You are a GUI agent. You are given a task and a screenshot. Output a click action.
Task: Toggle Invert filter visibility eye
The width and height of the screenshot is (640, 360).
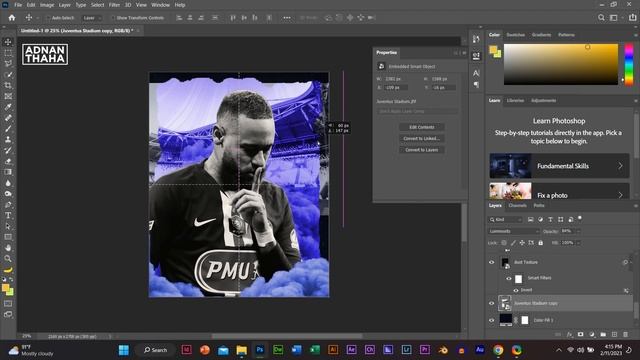(516, 290)
